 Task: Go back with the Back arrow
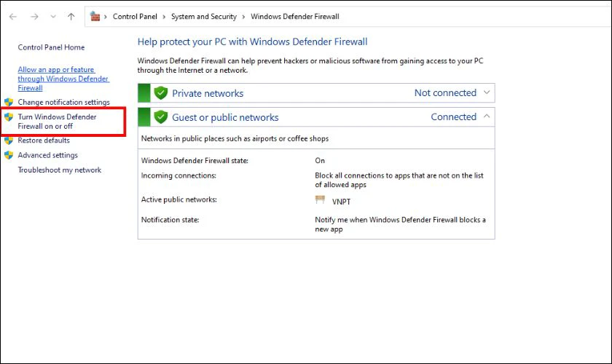13,17
